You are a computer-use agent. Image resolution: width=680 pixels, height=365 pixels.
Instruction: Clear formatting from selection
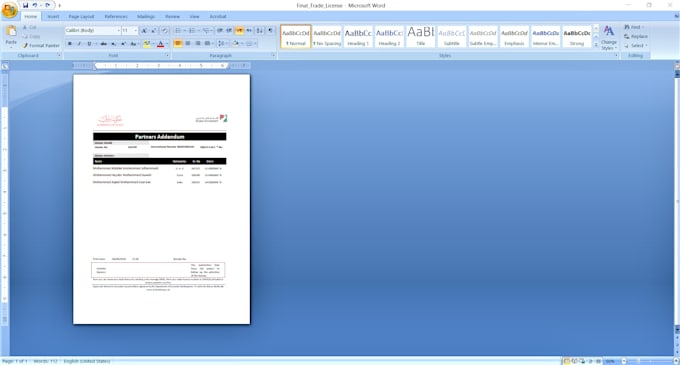click(165, 31)
